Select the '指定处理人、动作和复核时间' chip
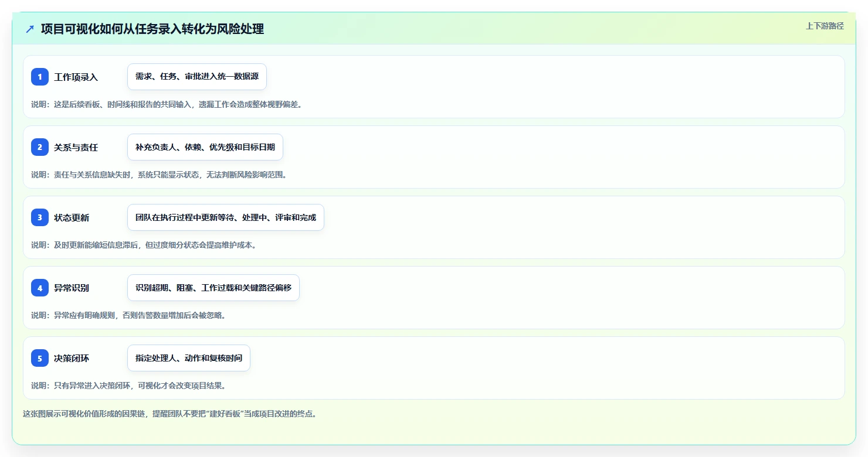 (x=189, y=358)
